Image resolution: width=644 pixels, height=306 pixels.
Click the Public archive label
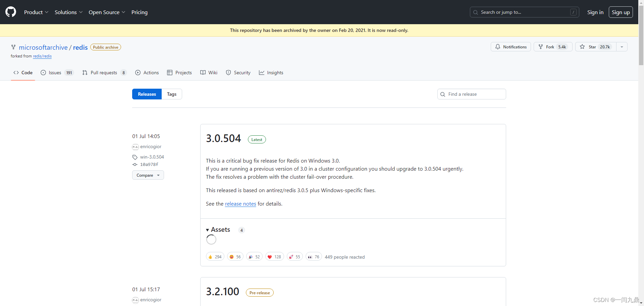106,47
